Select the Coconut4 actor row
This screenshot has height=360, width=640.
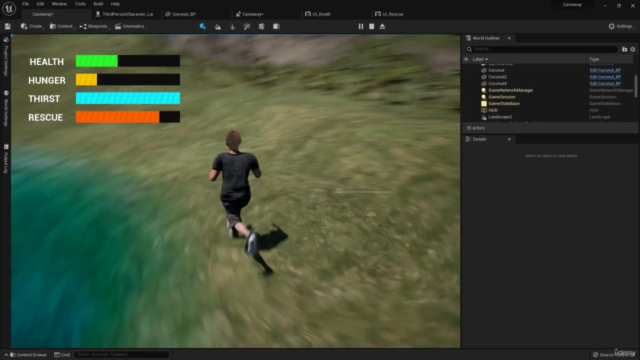(548, 84)
